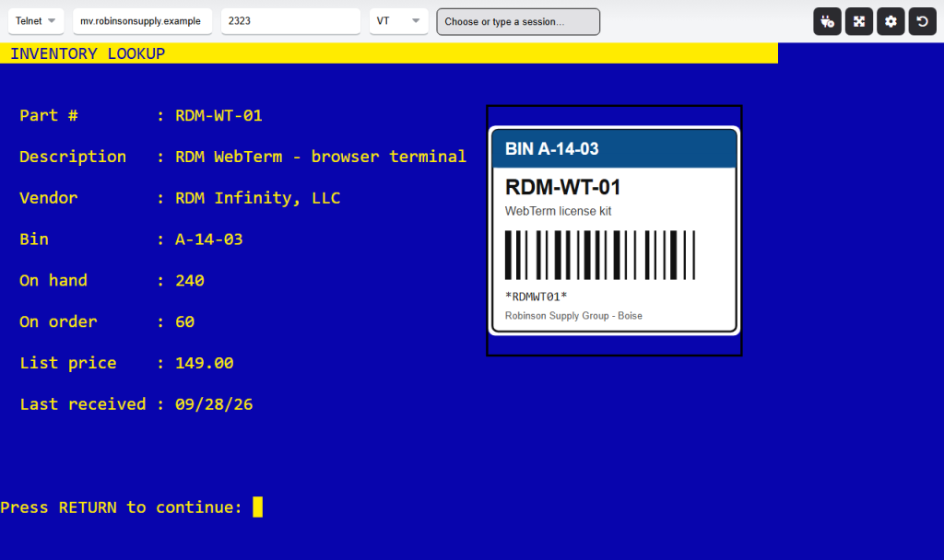Click the blinking cursor block after the prompt
This screenshot has width=944, height=560.
click(258, 507)
